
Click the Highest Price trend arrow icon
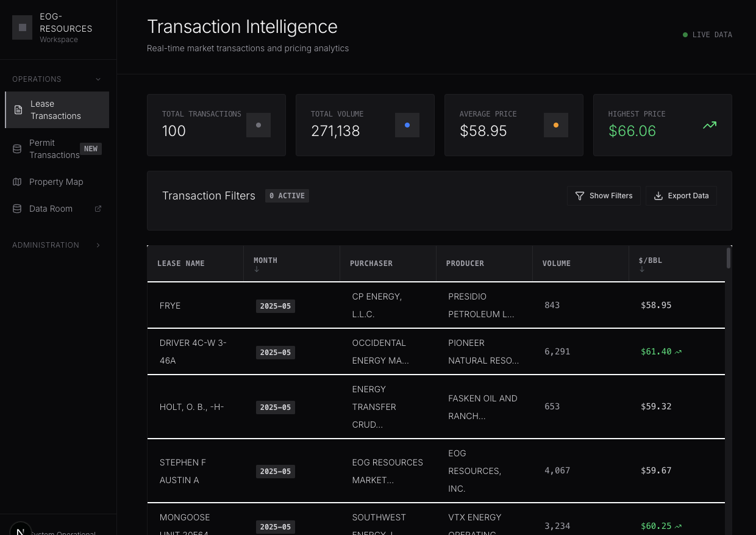[x=709, y=125]
